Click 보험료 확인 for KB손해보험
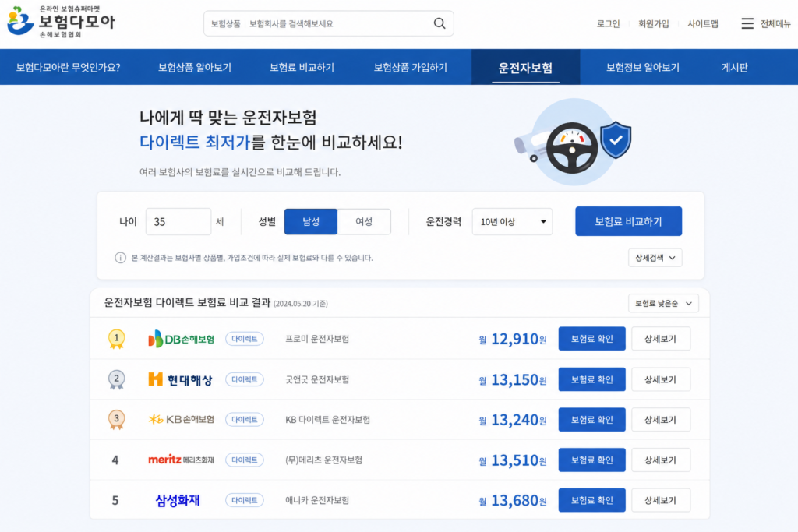Screen dimensions: 798x532 click(592, 420)
